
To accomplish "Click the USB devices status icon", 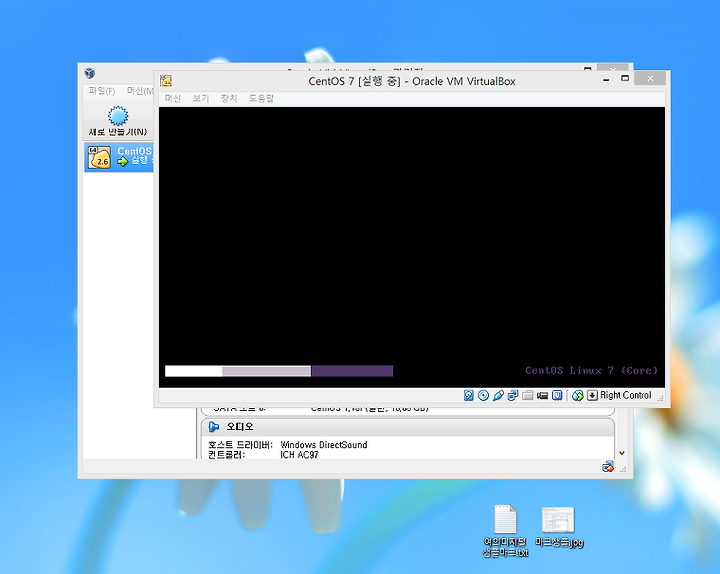I will pos(498,395).
